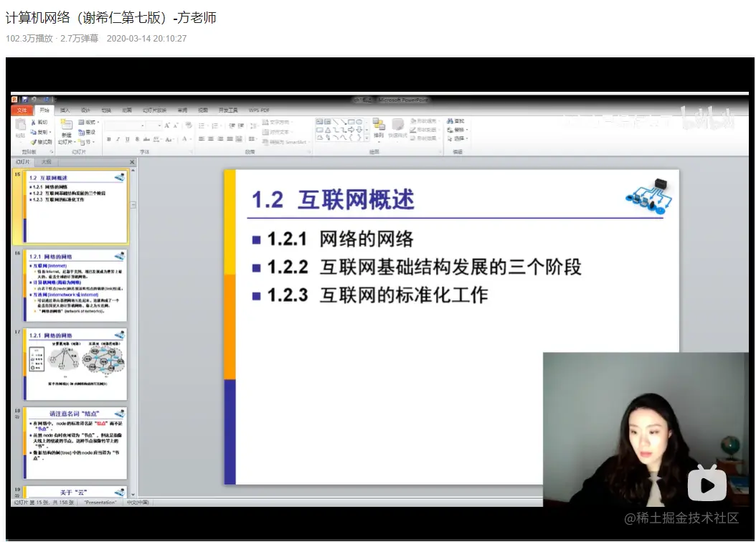This screenshot has width=756, height=542.
Task: Click the Columns icon in paragraph group
Action: coord(251,139)
